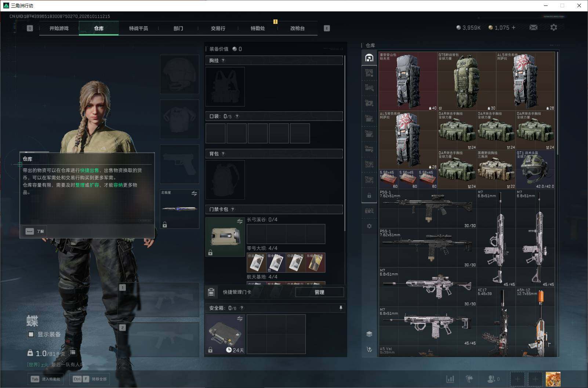
Task: Select the KC17 rifle in warehouse
Action: [x=496, y=322]
